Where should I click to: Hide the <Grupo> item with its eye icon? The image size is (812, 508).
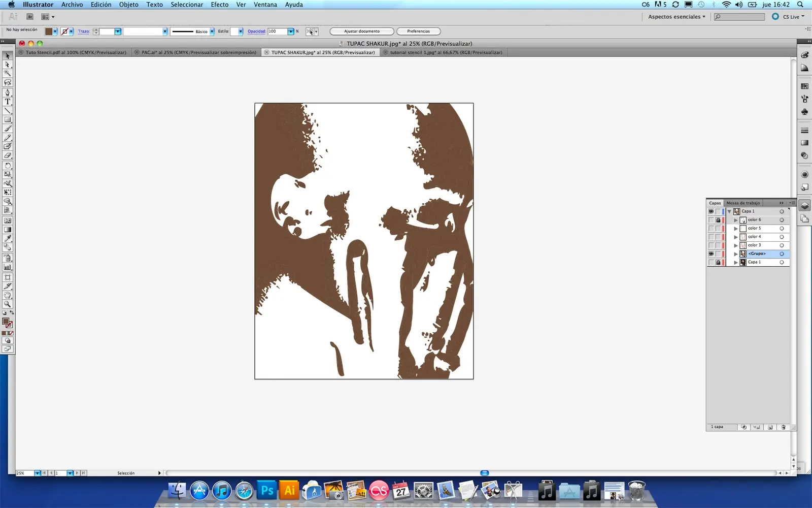tap(711, 254)
